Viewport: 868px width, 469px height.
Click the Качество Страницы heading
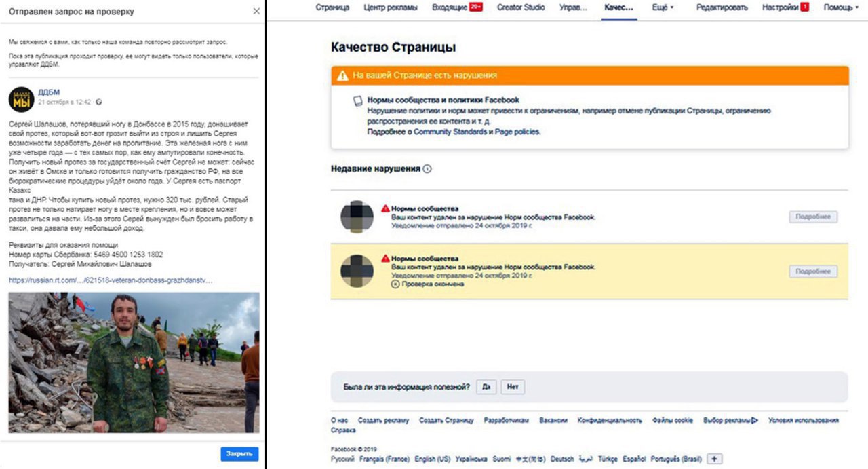(393, 48)
